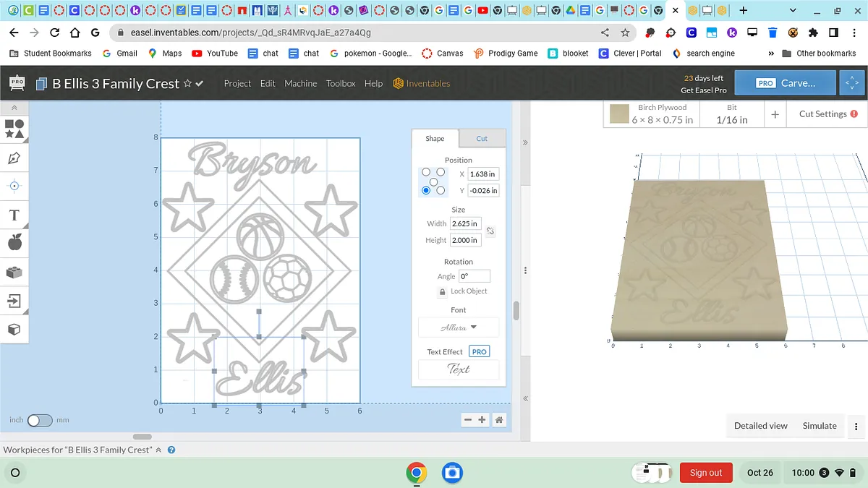The height and width of the screenshot is (488, 868).
Task: Open the Machine menu
Action: coord(300,83)
